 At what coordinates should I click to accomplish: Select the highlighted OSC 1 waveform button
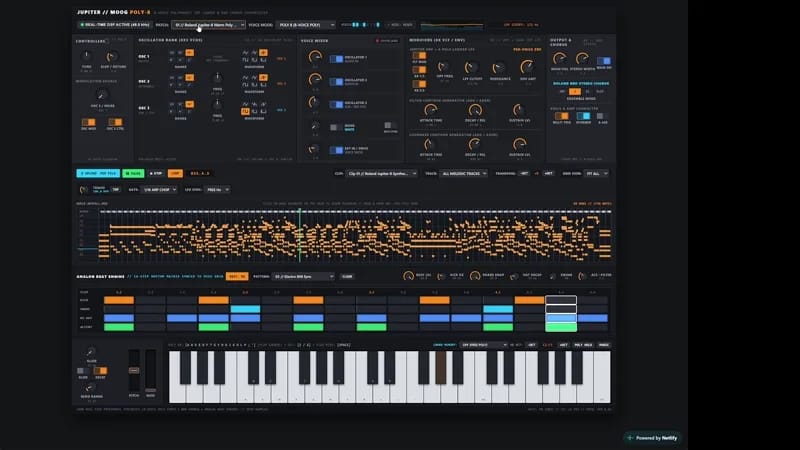click(263, 53)
